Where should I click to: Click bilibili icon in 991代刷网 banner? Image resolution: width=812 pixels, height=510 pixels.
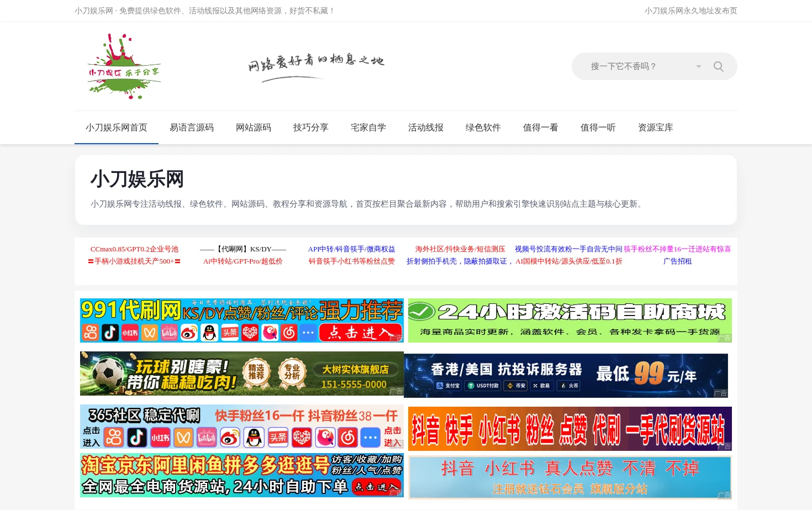click(169, 332)
